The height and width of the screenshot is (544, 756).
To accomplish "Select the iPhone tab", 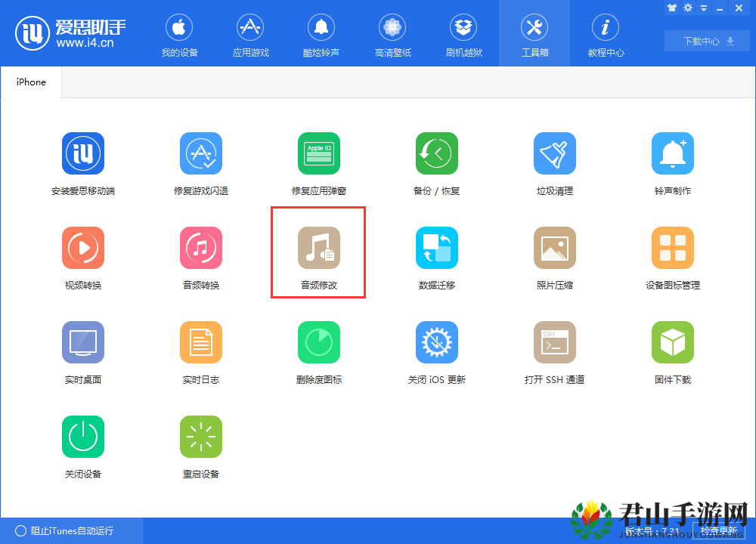I will [31, 82].
